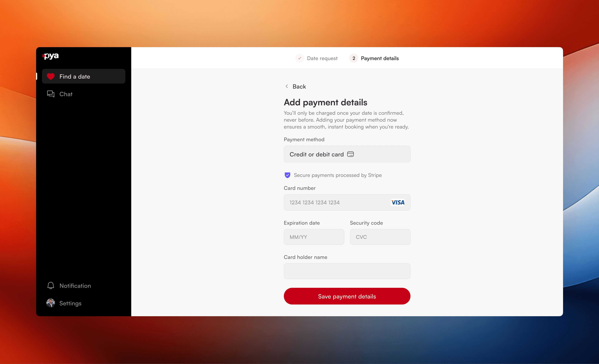Click the pya logo
Viewport: 599px width, 364px height.
pos(51,56)
